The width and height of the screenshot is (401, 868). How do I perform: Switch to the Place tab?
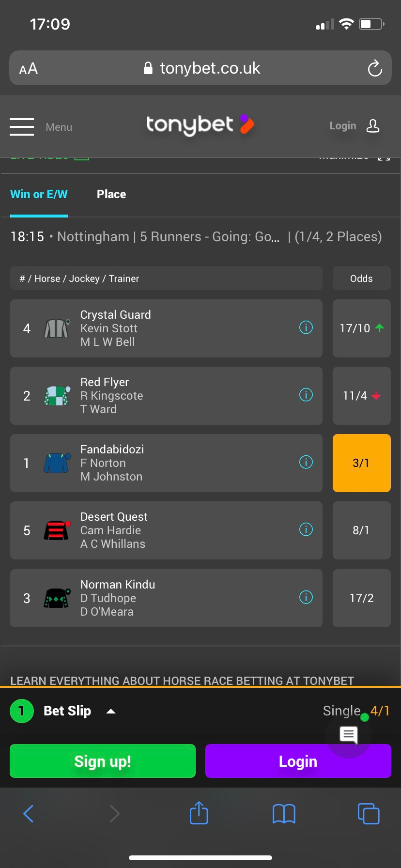click(x=111, y=194)
